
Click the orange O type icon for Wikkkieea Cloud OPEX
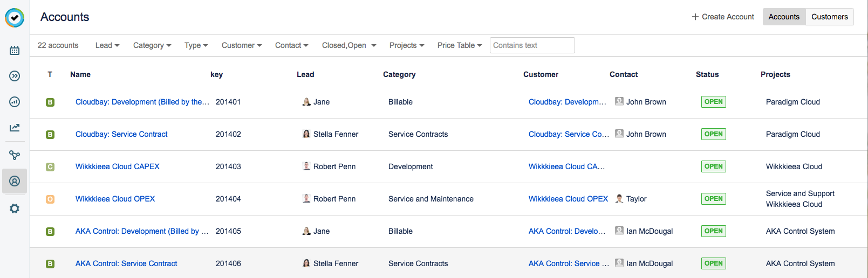(x=50, y=199)
